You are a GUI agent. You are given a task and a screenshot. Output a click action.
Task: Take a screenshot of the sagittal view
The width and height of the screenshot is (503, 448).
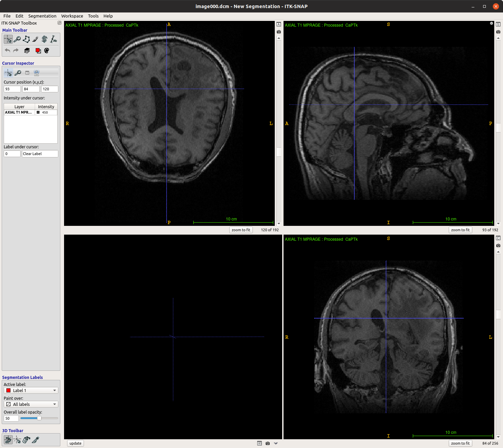click(498, 32)
